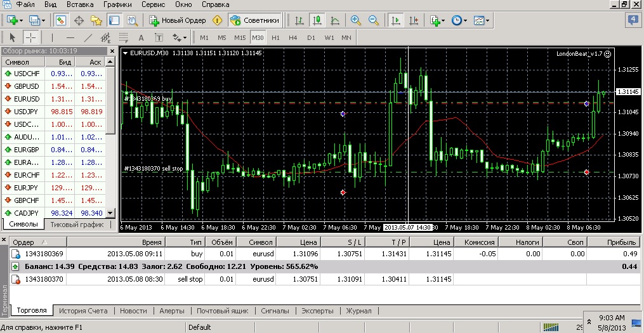Select the CADJPY row in Market Watch
This screenshot has width=644, height=333.
click(54, 213)
